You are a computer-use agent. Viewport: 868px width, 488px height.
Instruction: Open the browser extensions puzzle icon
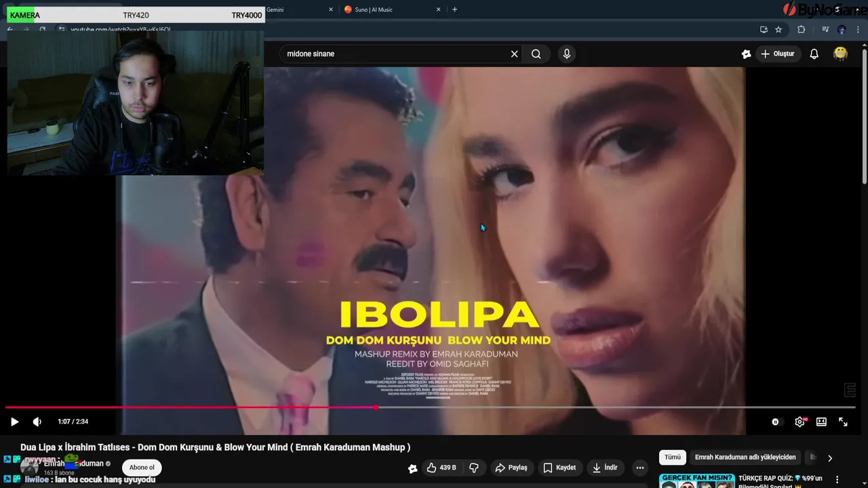click(x=801, y=29)
